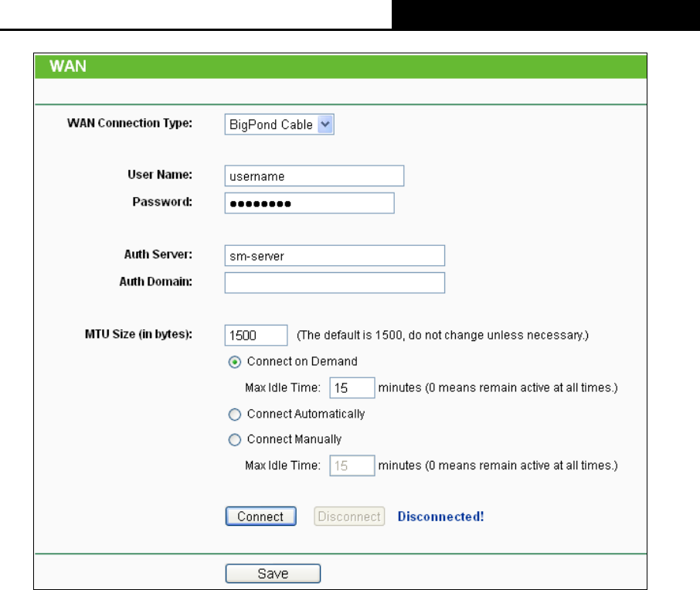The height and width of the screenshot is (590, 700).
Task: Click the empty Auth Domain field
Action: [335, 283]
